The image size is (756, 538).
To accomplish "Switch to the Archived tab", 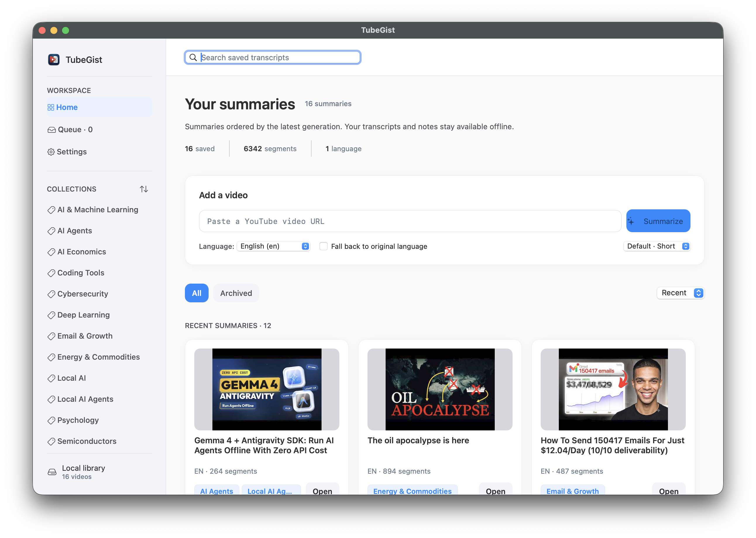I will 236,293.
